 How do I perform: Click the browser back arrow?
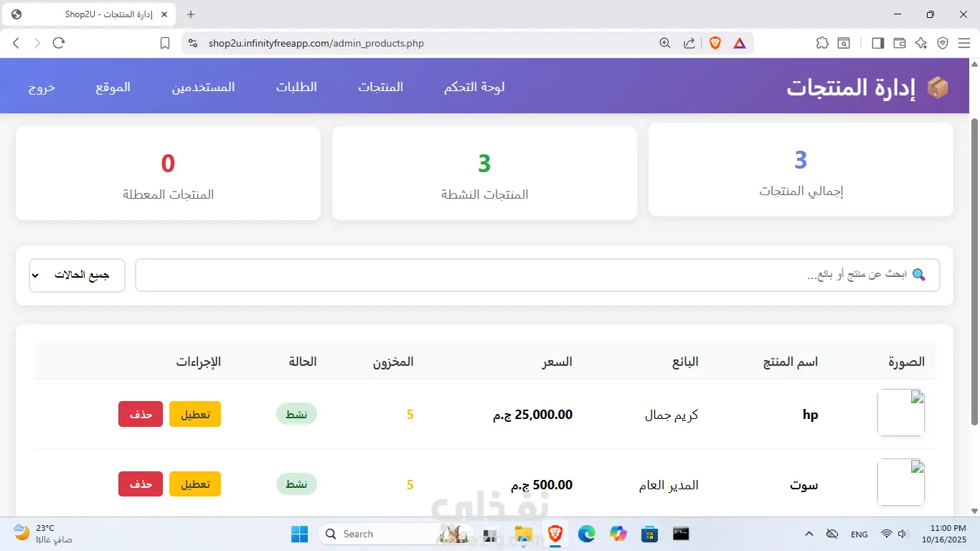point(16,43)
